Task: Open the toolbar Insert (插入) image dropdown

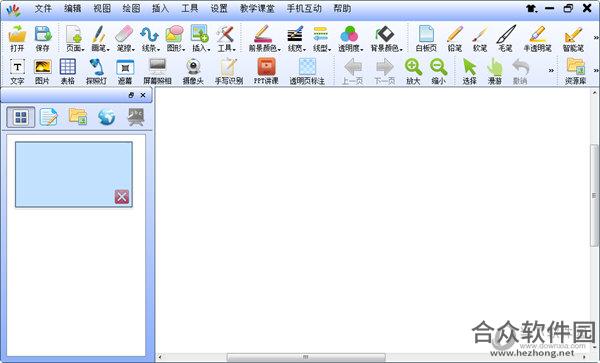Action: pyautogui.click(x=201, y=37)
